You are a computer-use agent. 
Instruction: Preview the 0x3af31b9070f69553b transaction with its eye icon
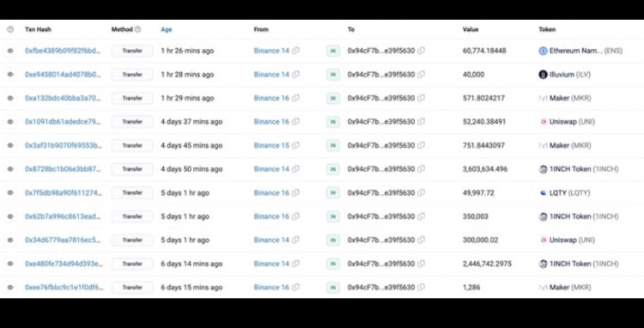pyautogui.click(x=10, y=145)
